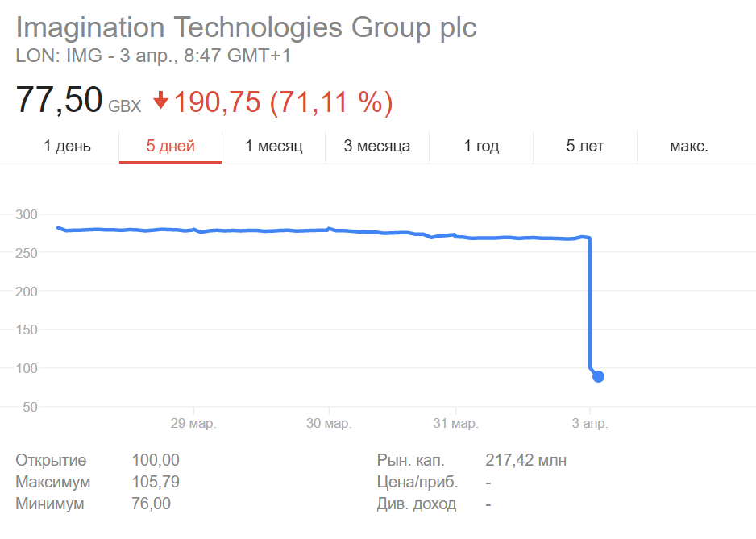Open the "макс." range tab
756x539 pixels.
[688, 146]
